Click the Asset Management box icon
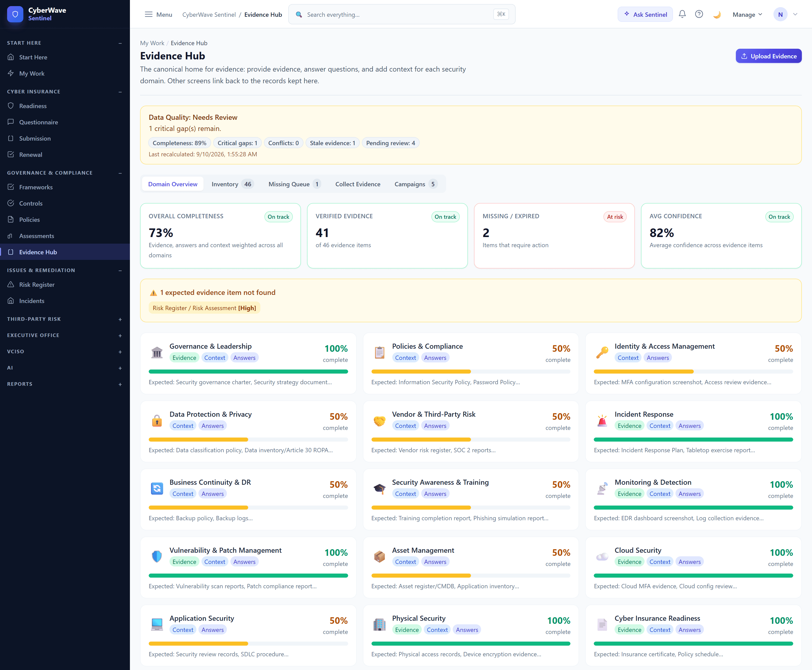Viewport: 812px width, 670px height. coord(379,556)
